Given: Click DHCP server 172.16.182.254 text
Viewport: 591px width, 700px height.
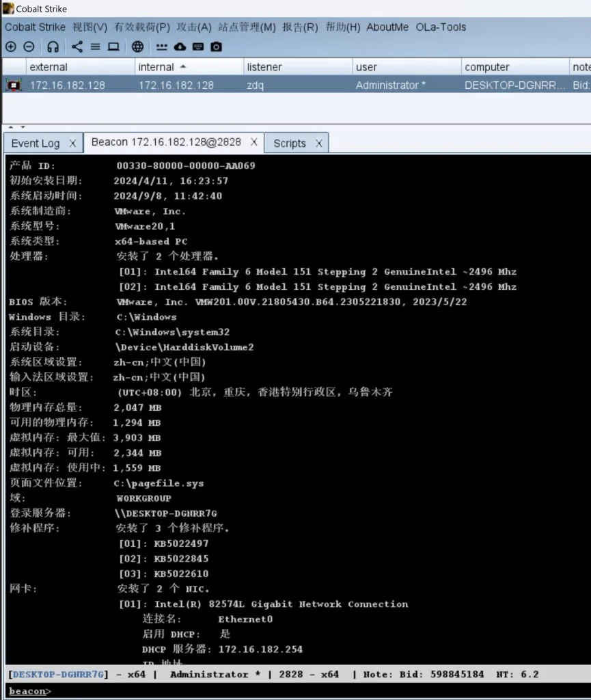Looking at the screenshot, I should 260,649.
